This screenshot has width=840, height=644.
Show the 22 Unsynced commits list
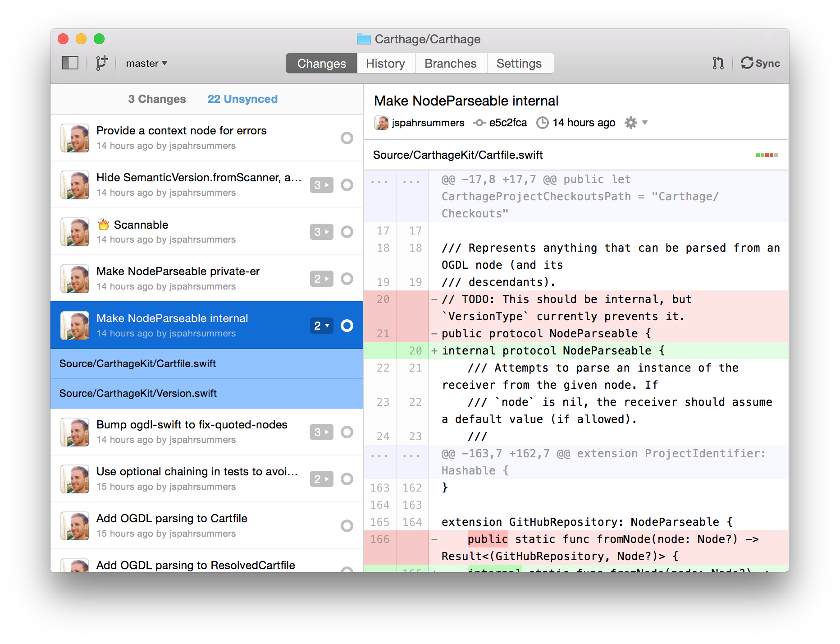(x=242, y=99)
